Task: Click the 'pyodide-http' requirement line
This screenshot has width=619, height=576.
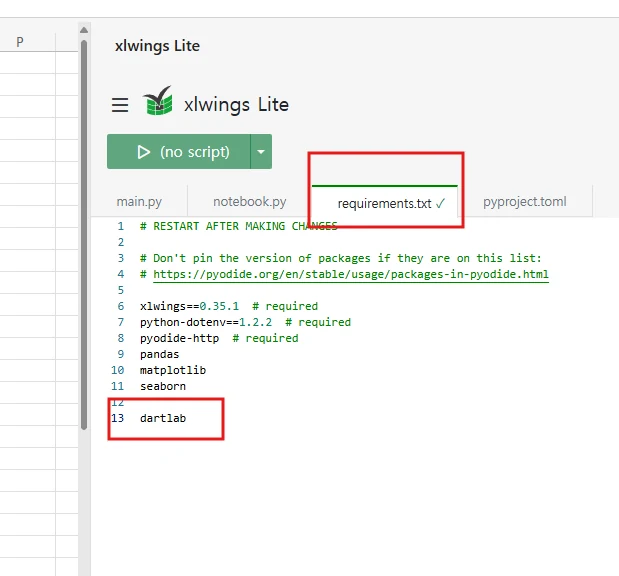Action: pyautogui.click(x=219, y=338)
